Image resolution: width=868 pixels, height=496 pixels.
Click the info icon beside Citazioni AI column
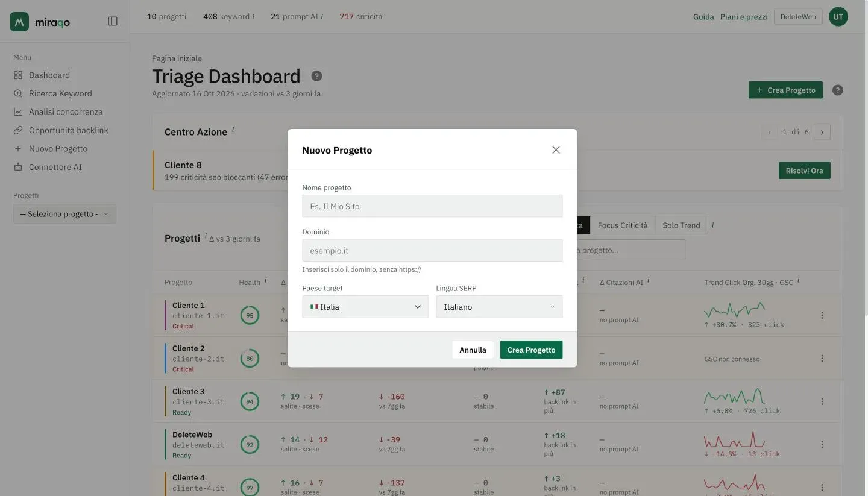pyautogui.click(x=649, y=280)
